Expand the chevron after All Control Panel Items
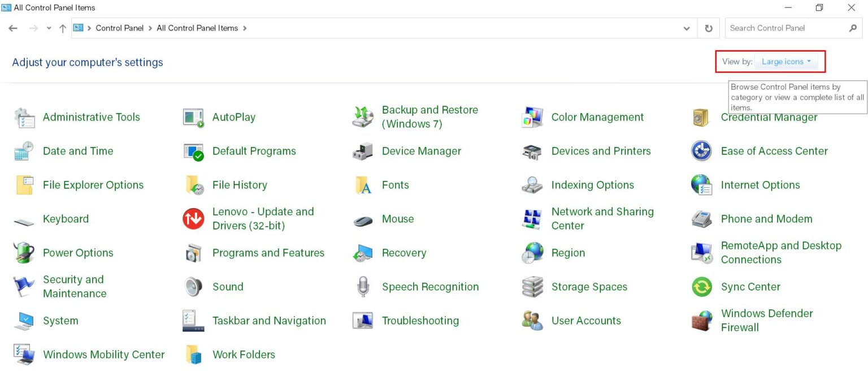This screenshot has width=868, height=380. 245,28
